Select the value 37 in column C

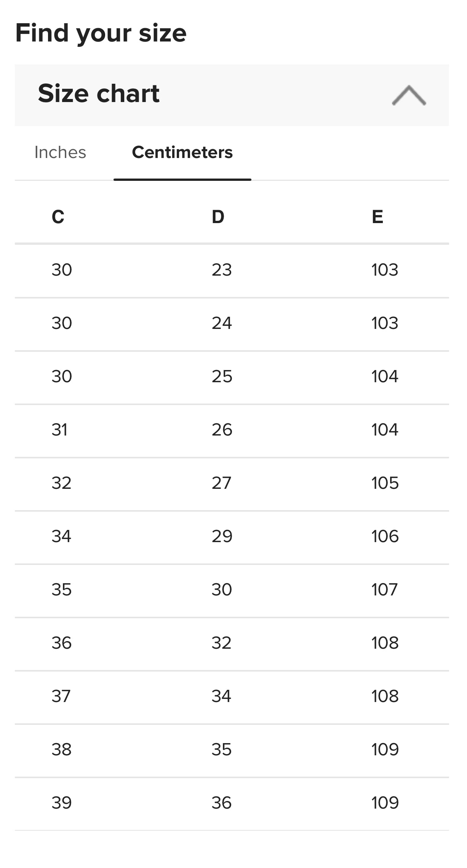[61, 696]
